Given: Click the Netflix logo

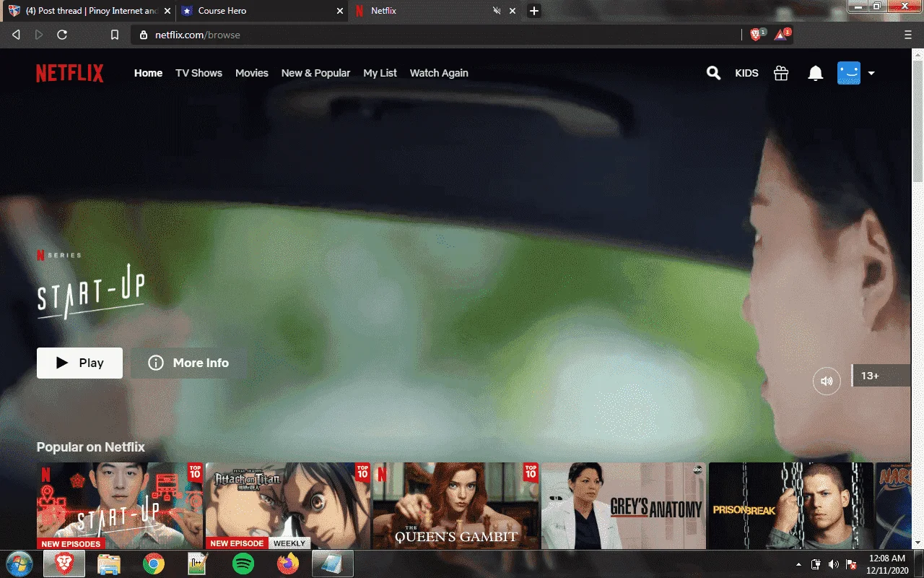Looking at the screenshot, I should pyautogui.click(x=70, y=73).
